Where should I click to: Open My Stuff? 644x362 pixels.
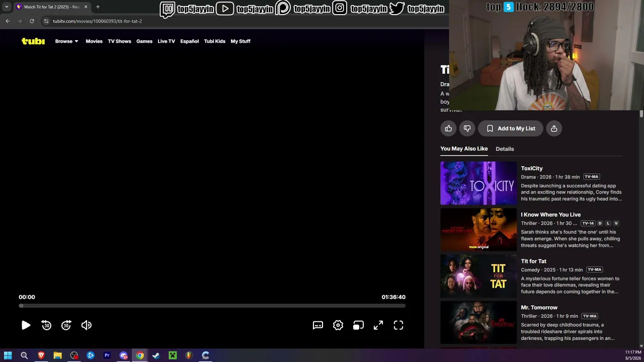pos(240,41)
